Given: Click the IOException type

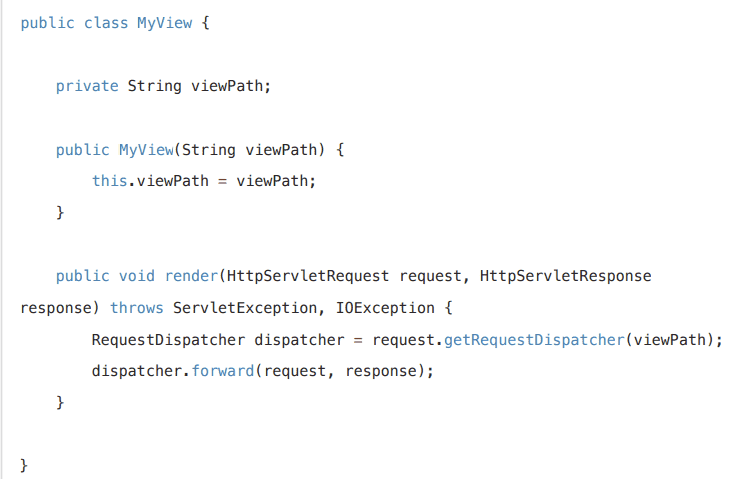Looking at the screenshot, I should 371,307.
